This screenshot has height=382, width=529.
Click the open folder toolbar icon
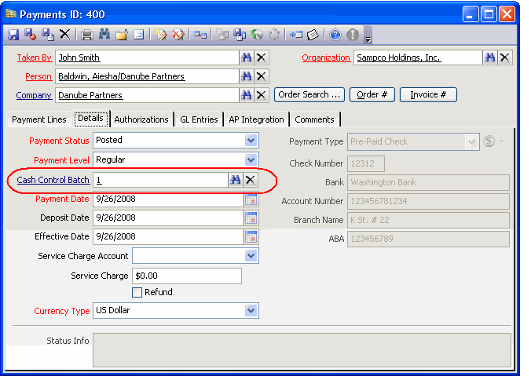[x=121, y=34]
